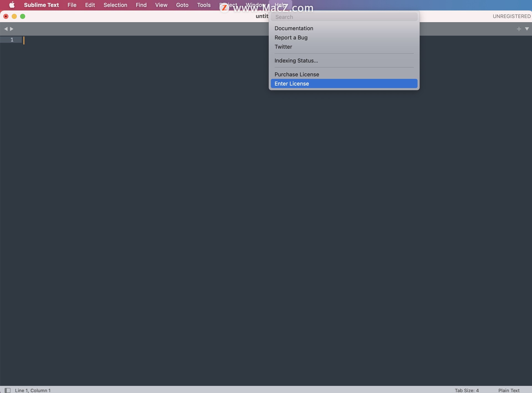Toggle the side bar icon in status bar
The image size is (532, 393).
tap(7, 390)
